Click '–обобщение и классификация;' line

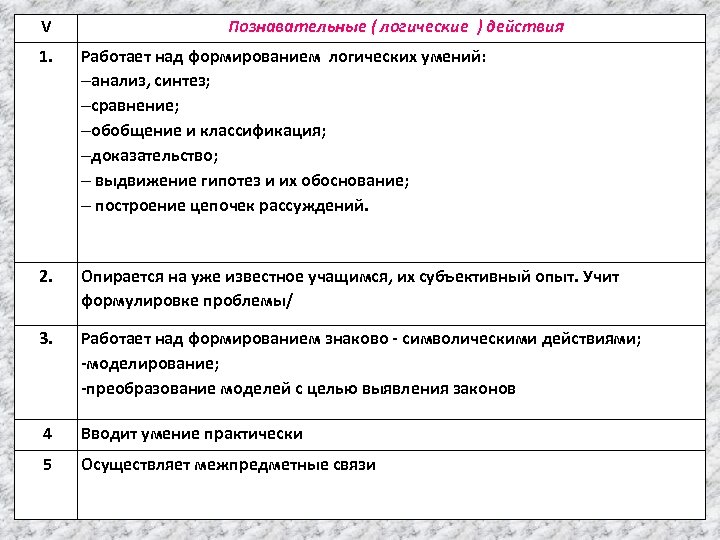[x=203, y=131]
